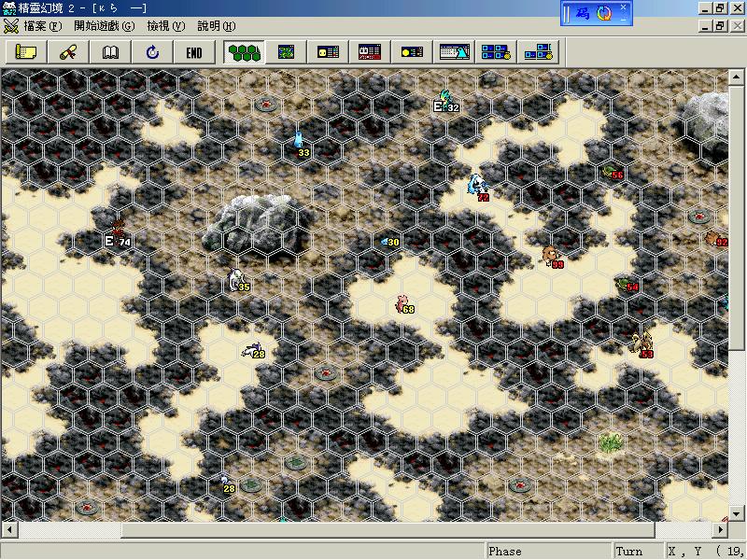The width and height of the screenshot is (747, 560).
Task: Click the horizontal scrollbar right arrow
Action: (720, 529)
